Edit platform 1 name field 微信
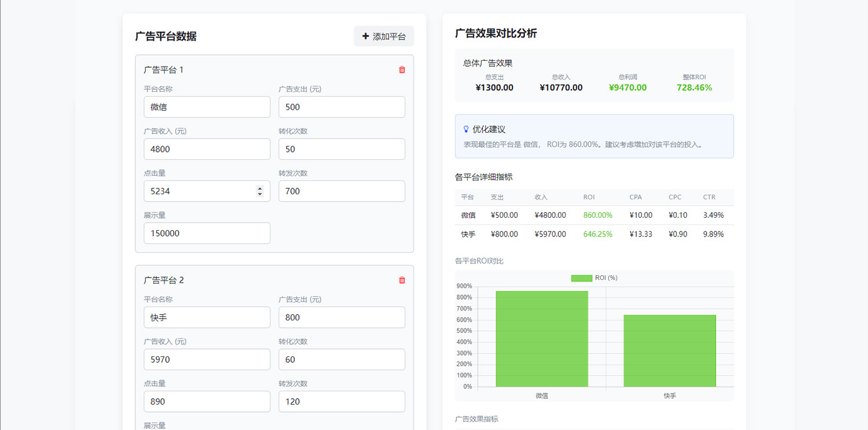 pyautogui.click(x=207, y=107)
